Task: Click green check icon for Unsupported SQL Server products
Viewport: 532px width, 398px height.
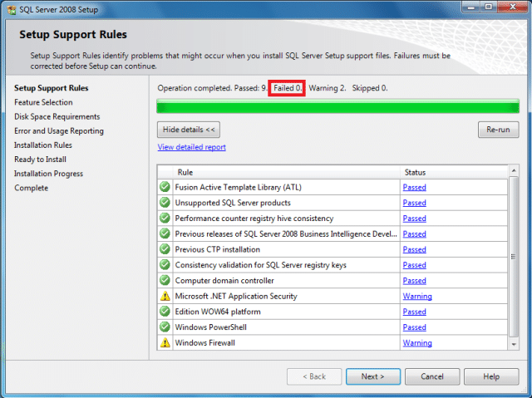Action: point(165,203)
